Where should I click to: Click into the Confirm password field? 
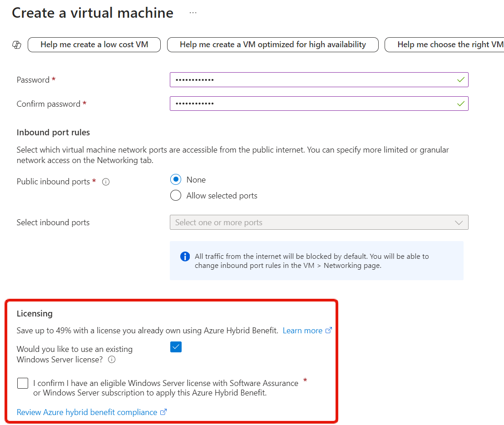[319, 104]
